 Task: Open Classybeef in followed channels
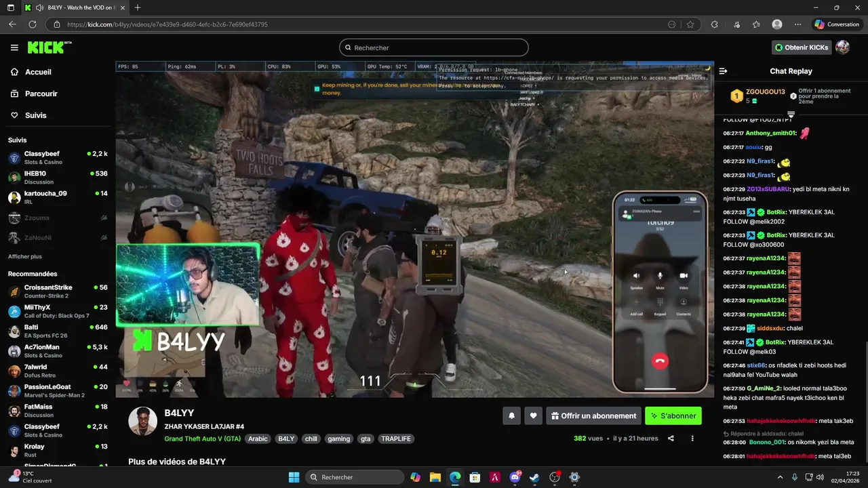(x=58, y=158)
